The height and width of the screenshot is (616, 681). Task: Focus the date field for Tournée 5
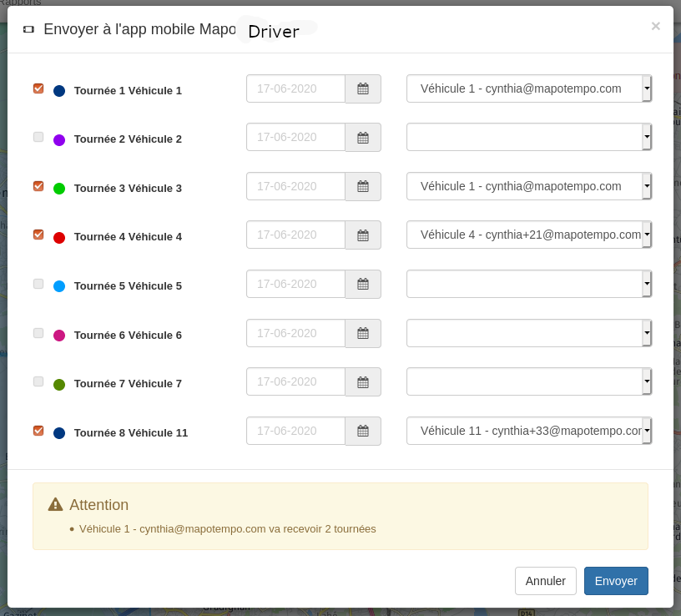coord(295,284)
